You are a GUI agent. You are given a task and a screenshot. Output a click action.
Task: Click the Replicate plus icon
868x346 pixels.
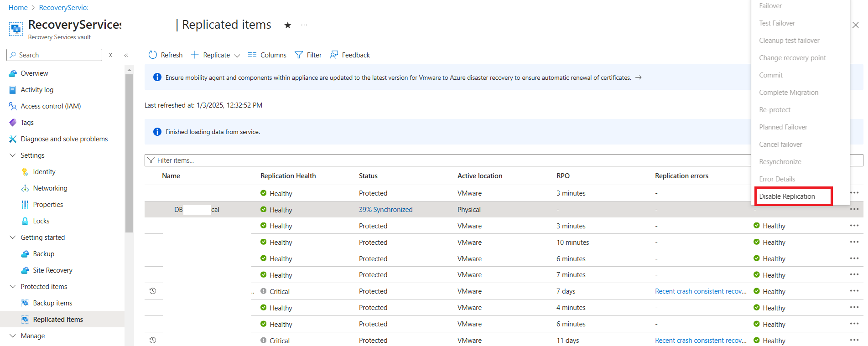tap(195, 55)
